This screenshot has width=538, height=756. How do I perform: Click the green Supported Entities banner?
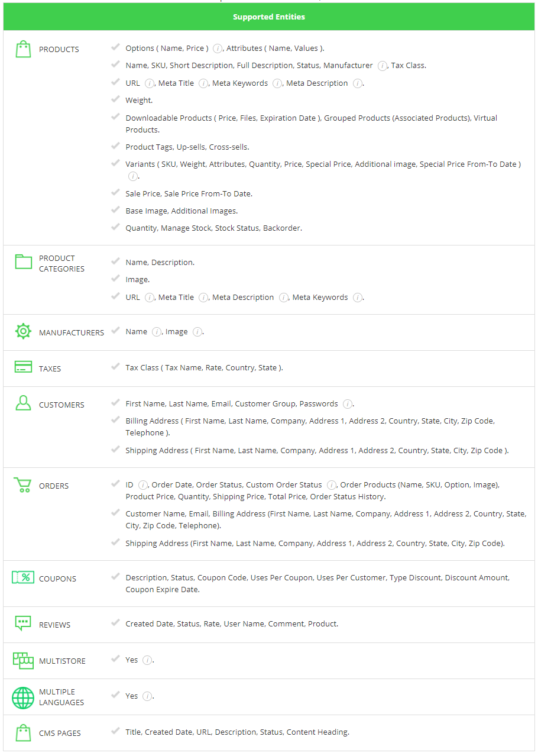click(x=269, y=17)
